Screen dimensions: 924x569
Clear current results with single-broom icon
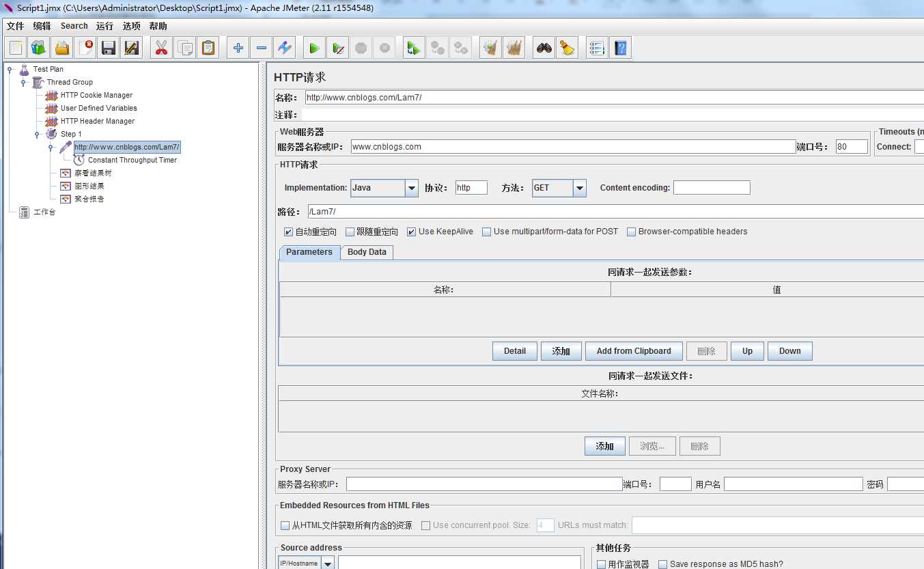490,48
